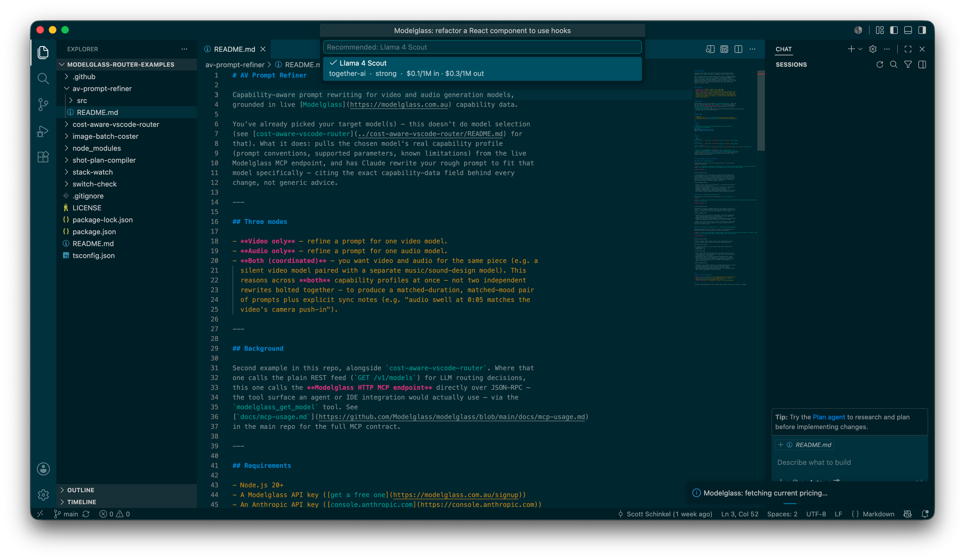Image resolution: width=965 pixels, height=560 pixels.
Task: Open the editor More Actions ellipsis
Action: [x=752, y=49]
